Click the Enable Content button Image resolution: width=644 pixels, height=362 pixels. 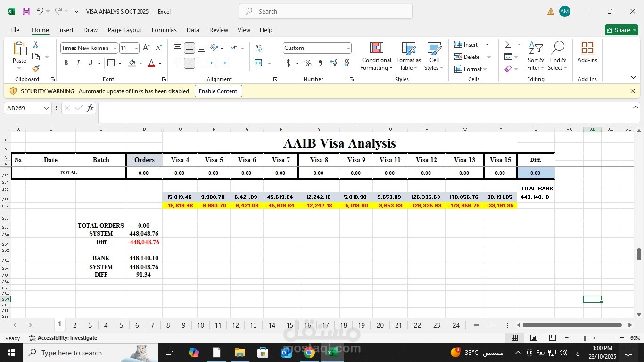218,91
